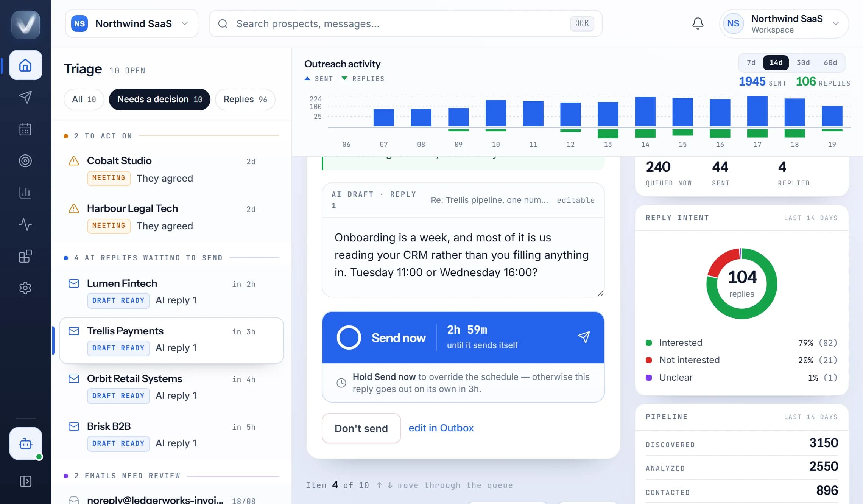Open the edit in Outbox link
This screenshot has height=504, width=863.
441,428
